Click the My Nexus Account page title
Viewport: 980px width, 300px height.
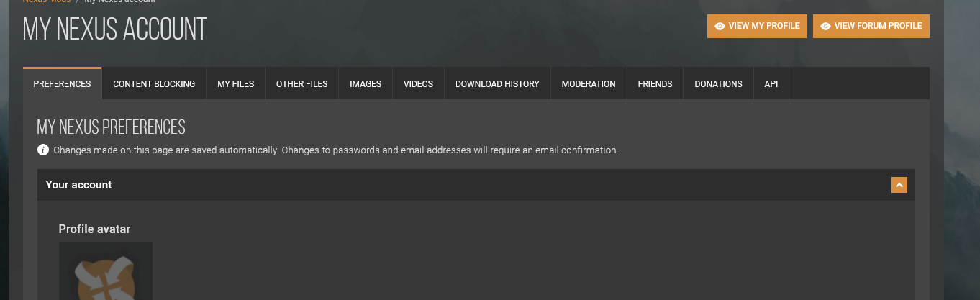115,29
